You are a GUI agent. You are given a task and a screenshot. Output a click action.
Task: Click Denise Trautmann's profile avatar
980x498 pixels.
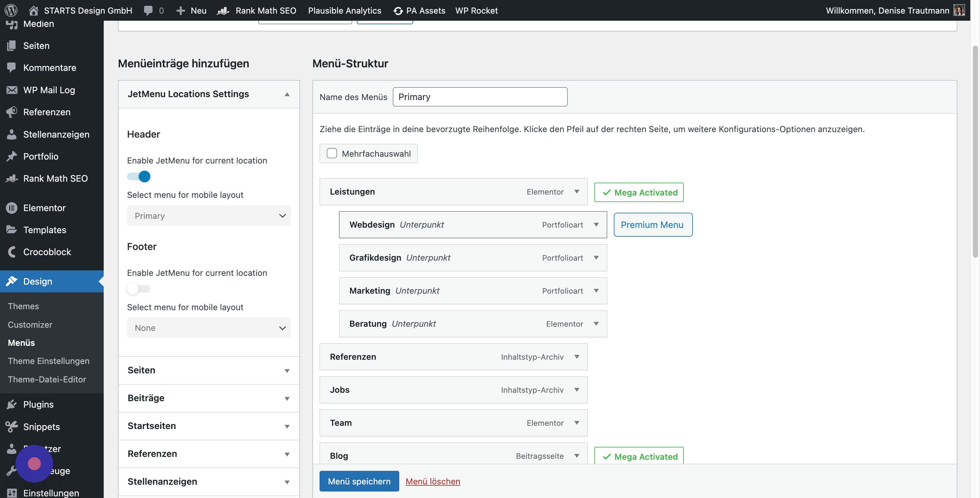pyautogui.click(x=959, y=10)
